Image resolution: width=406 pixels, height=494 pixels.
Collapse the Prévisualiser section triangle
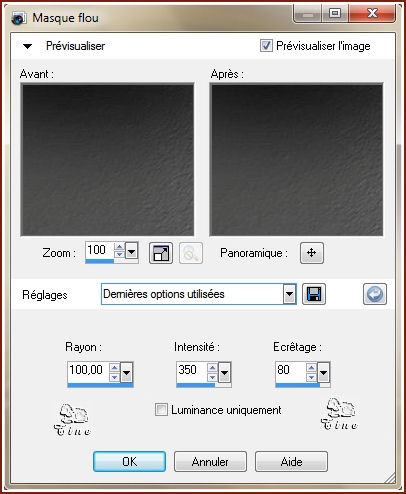pyautogui.click(x=27, y=46)
